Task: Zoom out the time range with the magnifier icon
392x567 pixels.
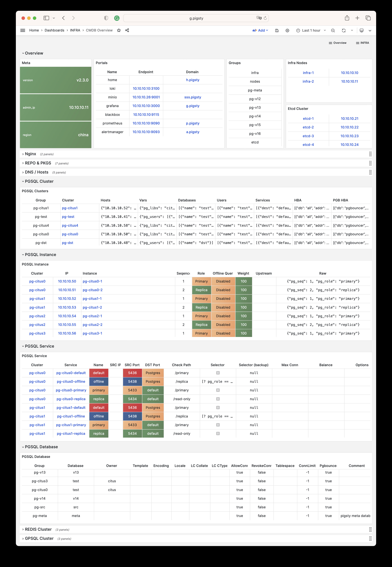Action: click(x=333, y=30)
